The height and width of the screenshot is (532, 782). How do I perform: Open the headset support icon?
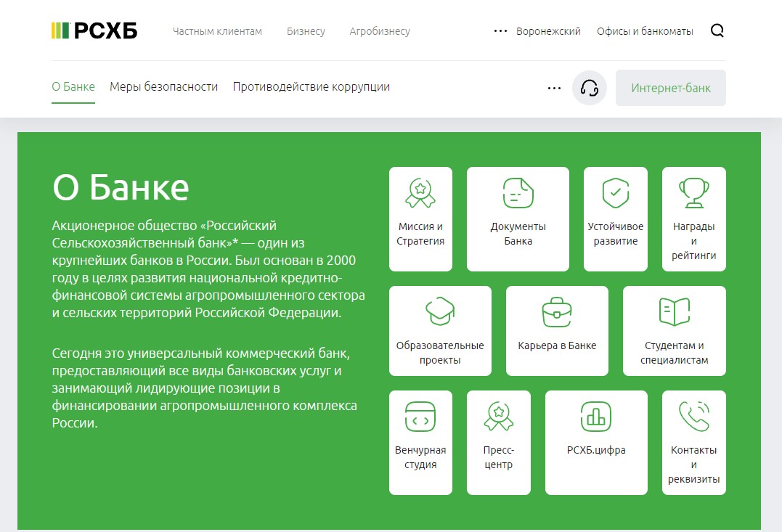click(590, 88)
